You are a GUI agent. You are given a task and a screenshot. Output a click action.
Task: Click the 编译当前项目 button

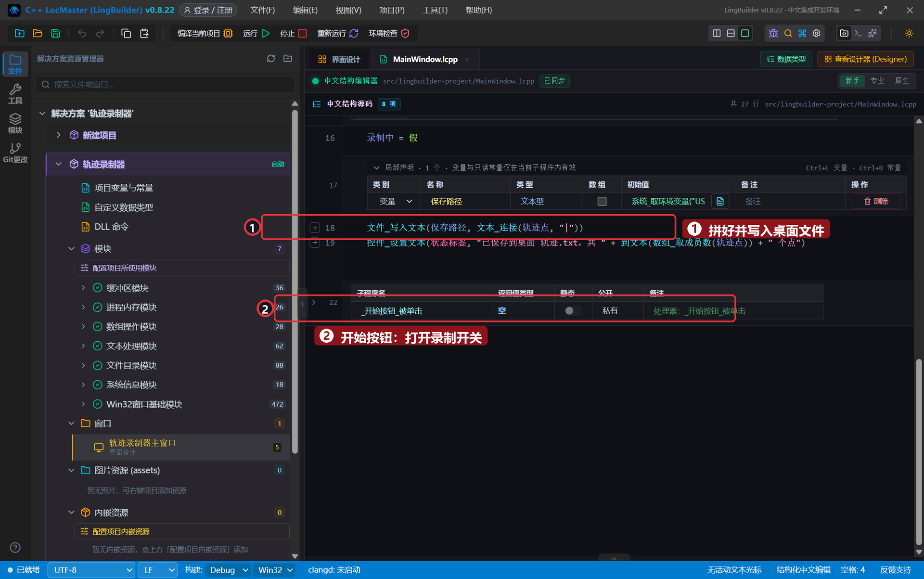tap(205, 33)
